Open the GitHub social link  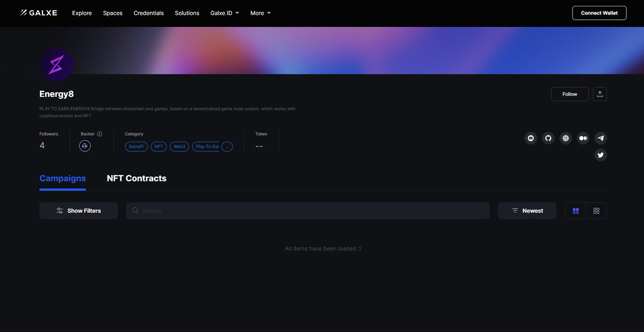(548, 138)
